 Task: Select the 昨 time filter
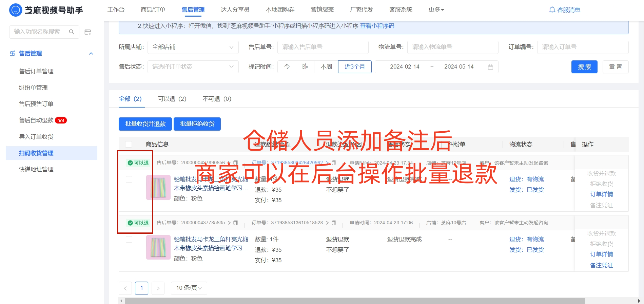305,67
